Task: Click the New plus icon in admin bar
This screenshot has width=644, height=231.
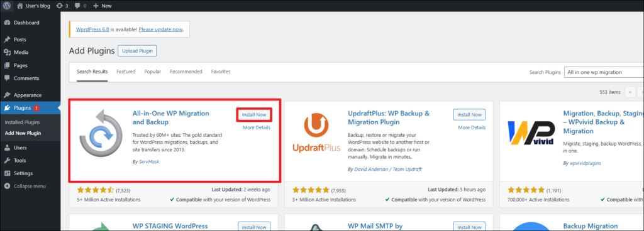Action: point(96,6)
